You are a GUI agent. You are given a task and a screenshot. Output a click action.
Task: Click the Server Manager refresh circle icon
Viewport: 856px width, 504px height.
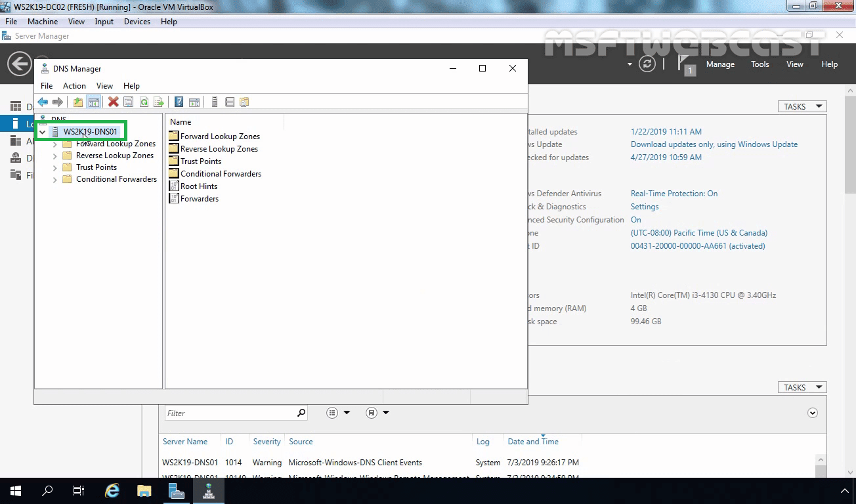click(x=647, y=64)
